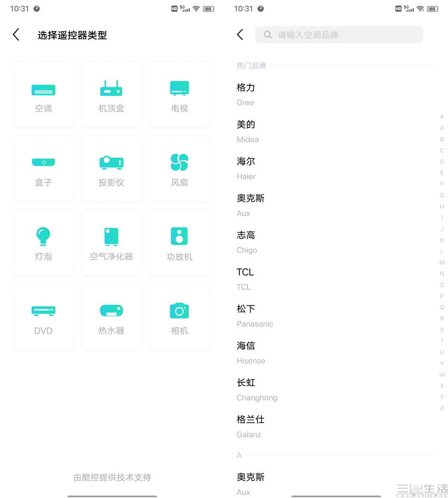
Task: Go back from remote type selection screen
Action: click(x=16, y=35)
